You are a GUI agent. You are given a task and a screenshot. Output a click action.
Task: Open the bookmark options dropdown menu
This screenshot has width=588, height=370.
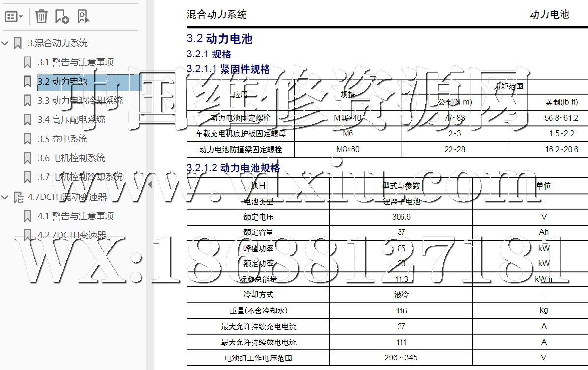14,17
